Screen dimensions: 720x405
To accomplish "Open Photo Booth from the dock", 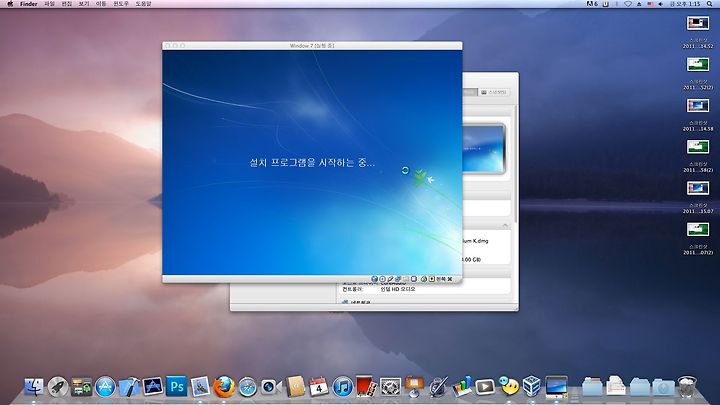I will click(366, 387).
